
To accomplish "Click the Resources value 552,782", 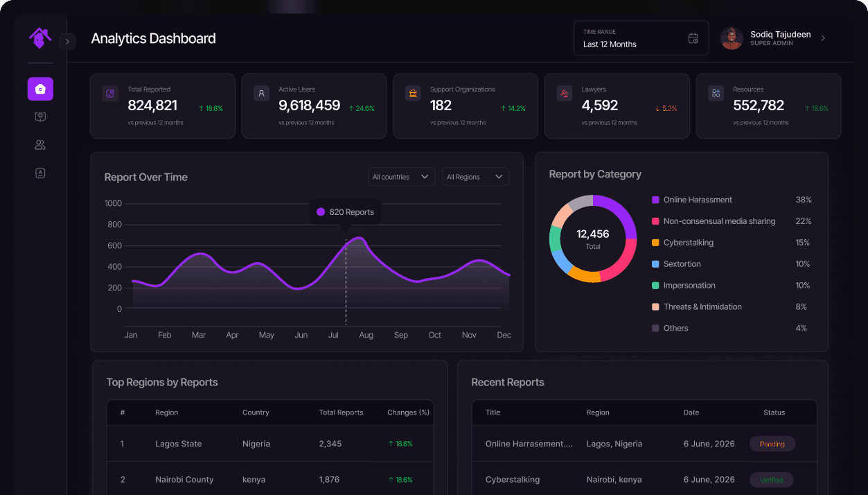I will tap(759, 105).
